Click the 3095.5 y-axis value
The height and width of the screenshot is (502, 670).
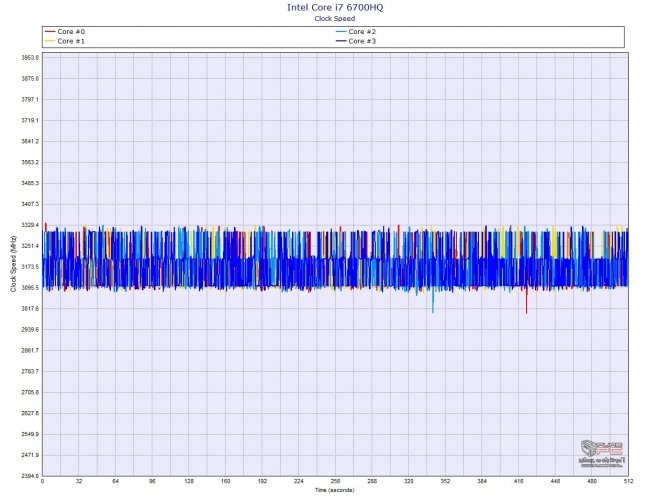point(30,288)
